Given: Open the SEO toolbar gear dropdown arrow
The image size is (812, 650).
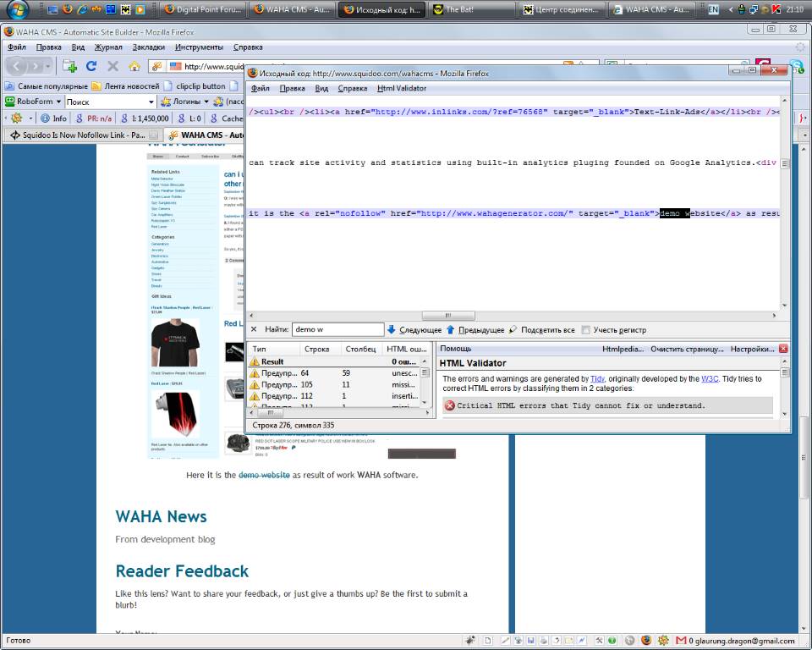Looking at the screenshot, I should click(30, 118).
